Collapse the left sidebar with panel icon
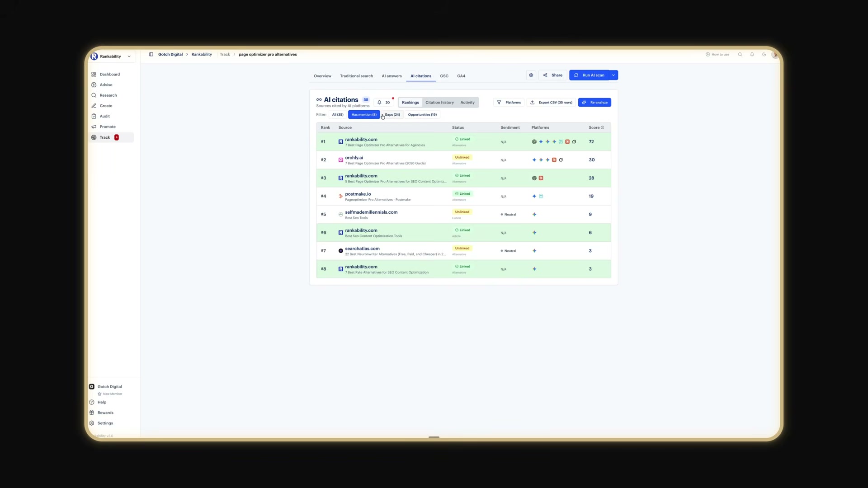 151,54
